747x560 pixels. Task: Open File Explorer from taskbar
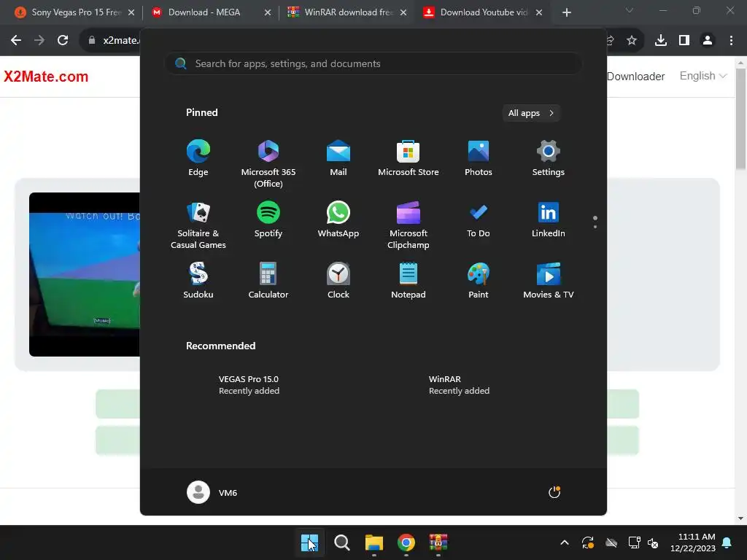coord(374,542)
